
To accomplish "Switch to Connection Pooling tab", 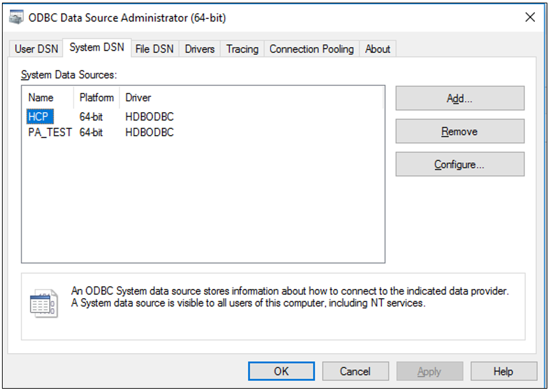I will pos(311,49).
